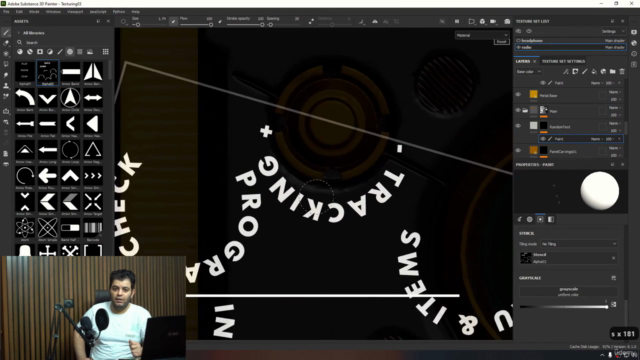
Task: Hide the Metal Base layer
Action: click(x=518, y=95)
